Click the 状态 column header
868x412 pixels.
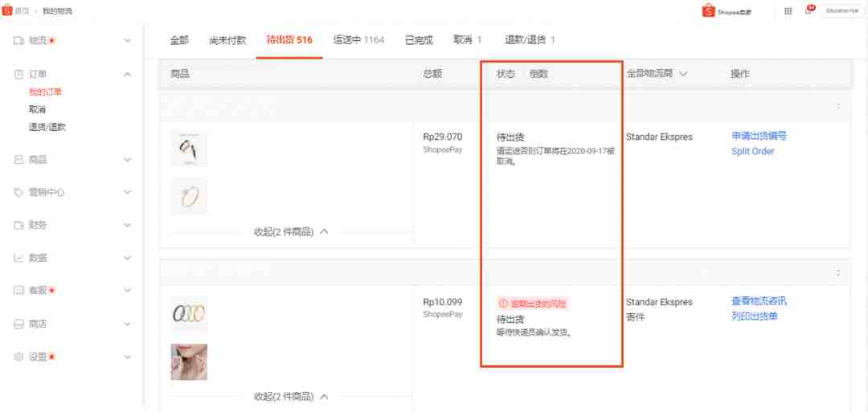[506, 74]
